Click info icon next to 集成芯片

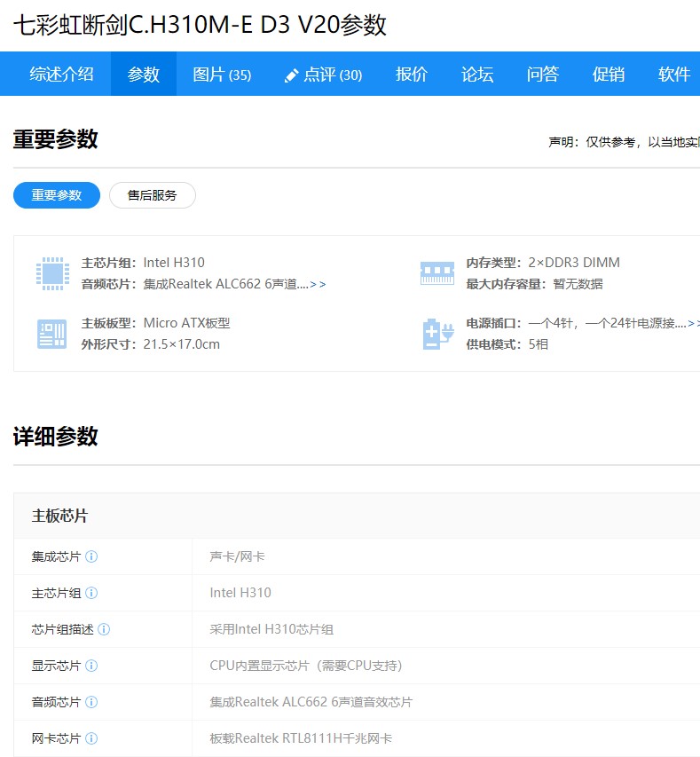[x=91, y=556]
